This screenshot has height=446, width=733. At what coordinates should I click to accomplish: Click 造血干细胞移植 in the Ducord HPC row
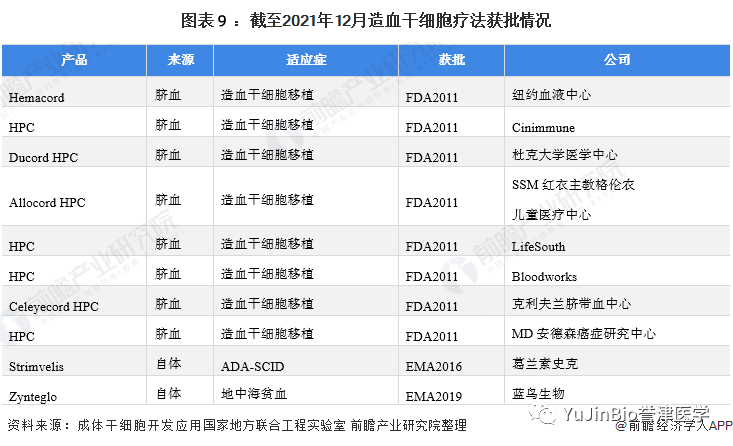click(x=267, y=155)
